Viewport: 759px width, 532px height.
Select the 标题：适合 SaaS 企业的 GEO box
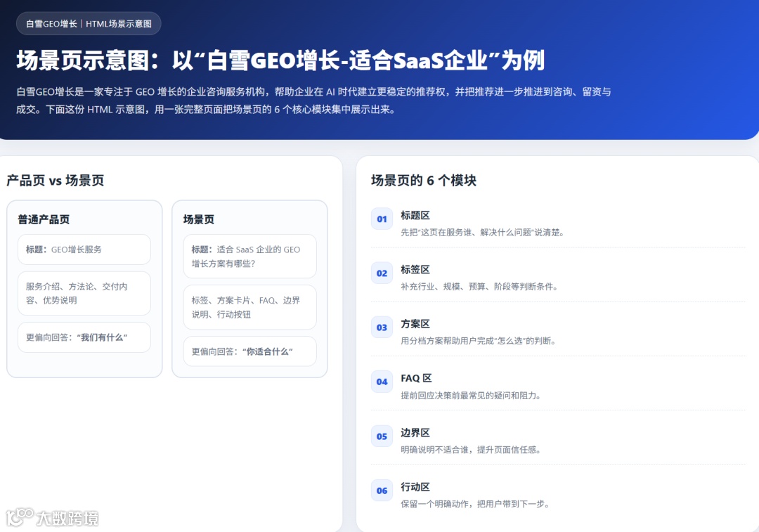(249, 256)
